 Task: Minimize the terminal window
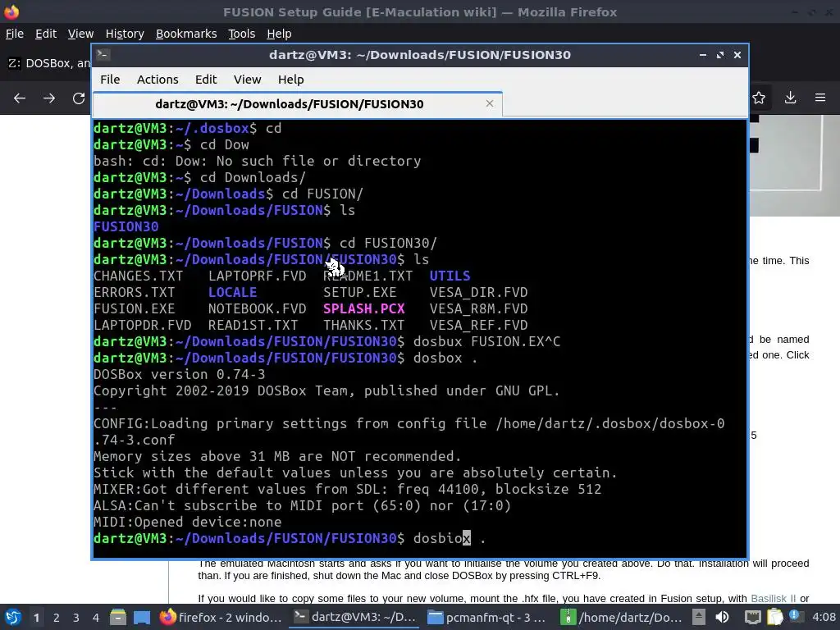(x=702, y=55)
